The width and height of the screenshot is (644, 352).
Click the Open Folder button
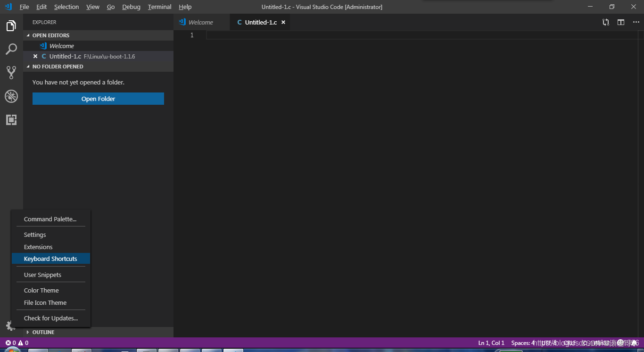click(98, 99)
